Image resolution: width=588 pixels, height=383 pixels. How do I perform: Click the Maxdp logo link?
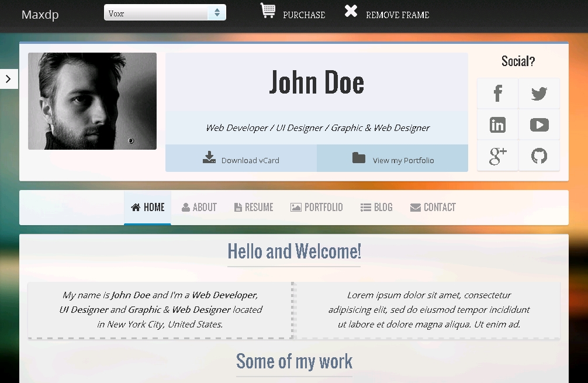40,15
